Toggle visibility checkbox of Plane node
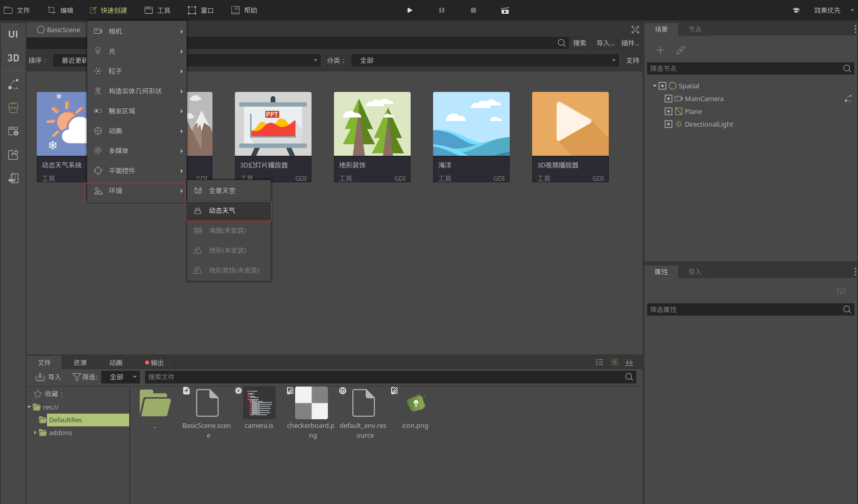The height and width of the screenshot is (504, 858). pos(669,111)
